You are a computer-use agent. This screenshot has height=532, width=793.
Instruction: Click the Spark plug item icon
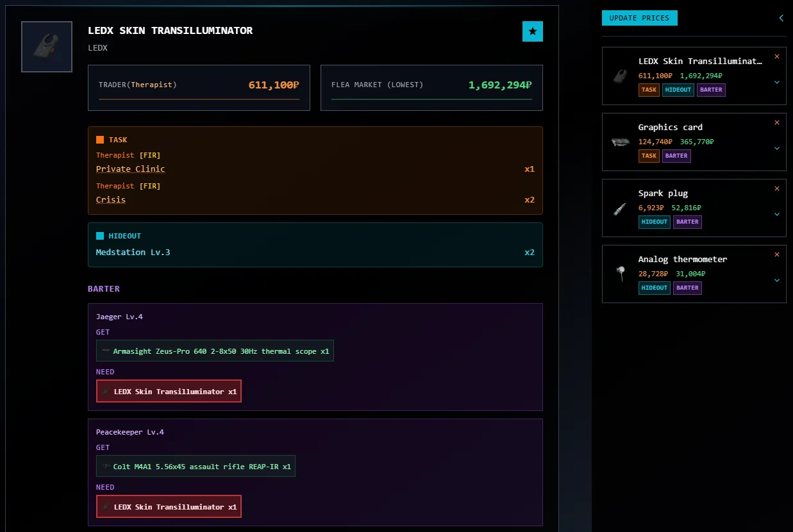click(x=620, y=209)
